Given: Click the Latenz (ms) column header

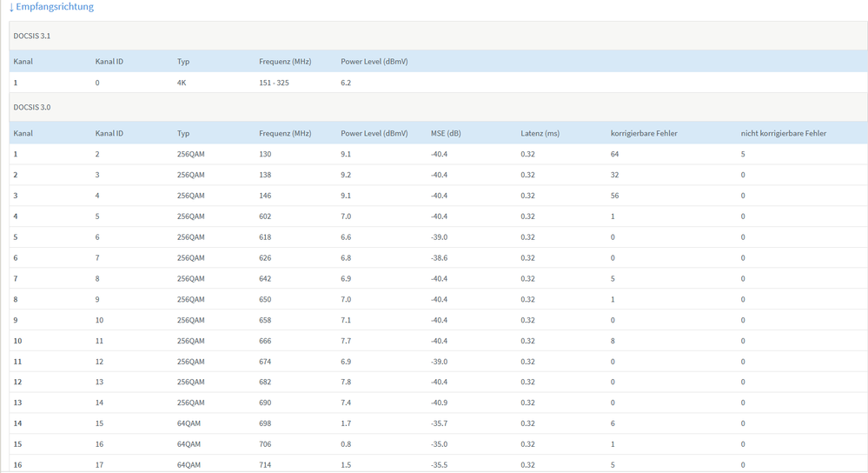Looking at the screenshot, I should (540, 134).
